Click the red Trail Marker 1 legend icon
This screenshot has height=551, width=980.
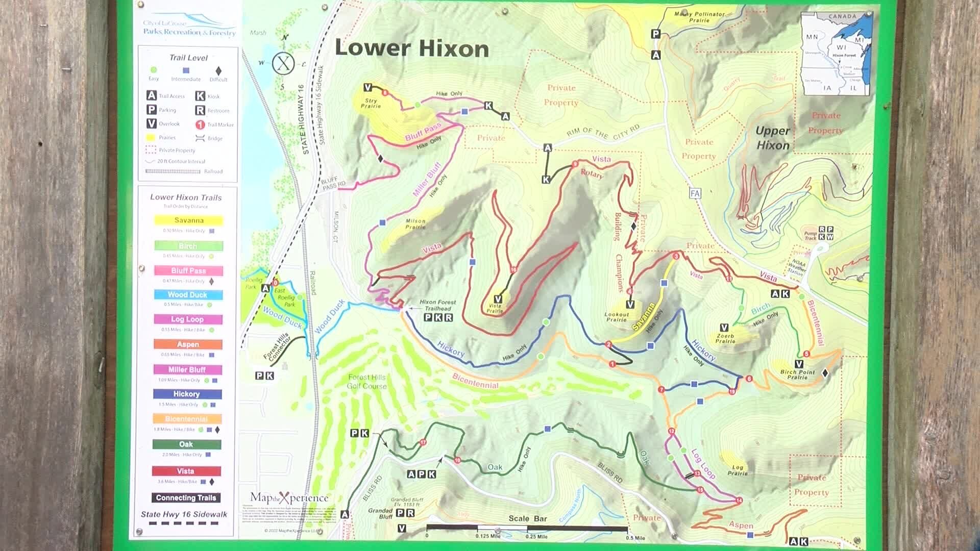pyautogui.click(x=200, y=124)
